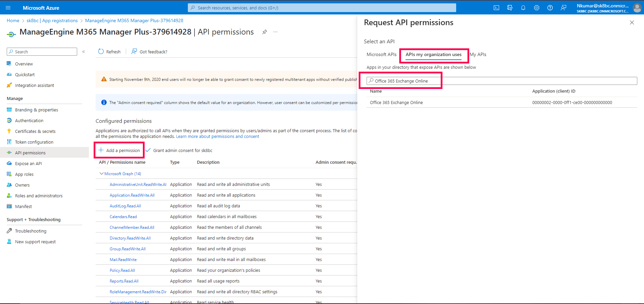
Task: Open Learn more about permissions and consent link
Action: pyautogui.click(x=217, y=137)
